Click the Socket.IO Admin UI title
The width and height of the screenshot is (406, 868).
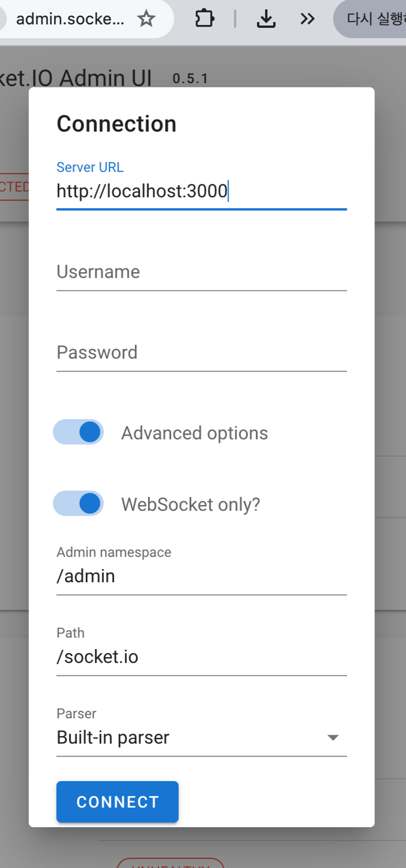coord(76,78)
